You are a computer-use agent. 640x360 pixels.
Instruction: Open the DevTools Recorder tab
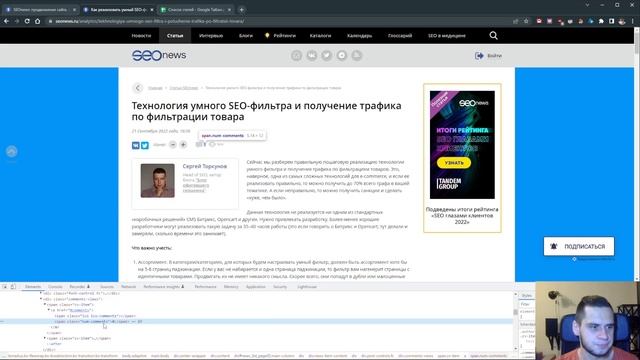tap(80, 287)
